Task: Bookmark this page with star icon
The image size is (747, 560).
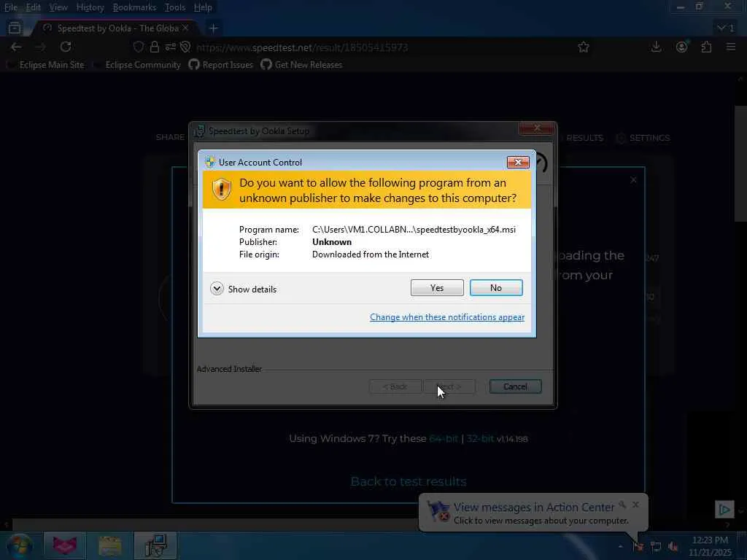Action: [x=584, y=47]
